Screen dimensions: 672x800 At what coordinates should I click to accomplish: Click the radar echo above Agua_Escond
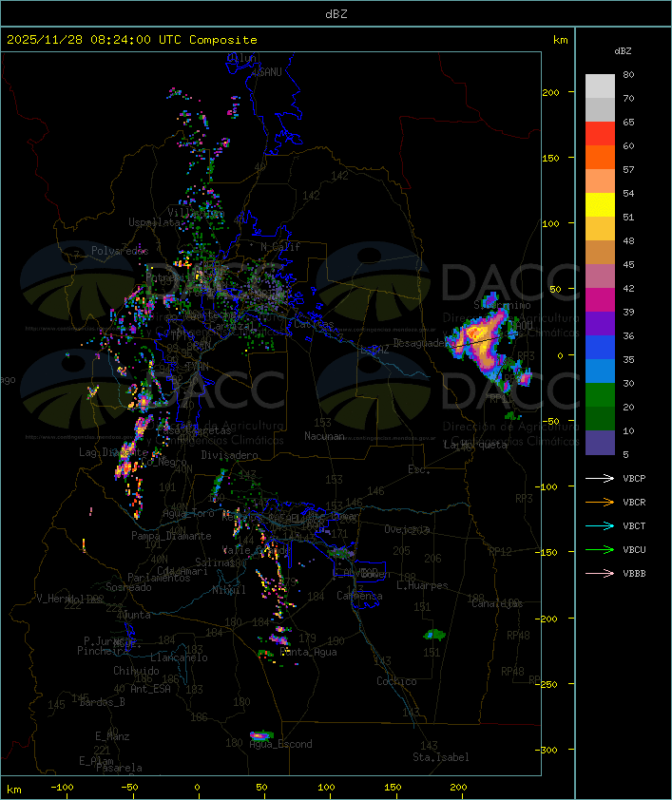click(x=261, y=735)
